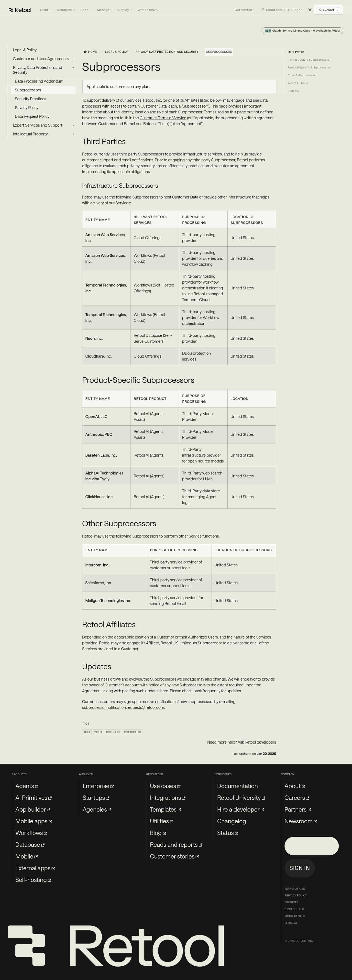Click the external link icon next to Agents
This screenshot has width=352, height=980.
[37, 786]
